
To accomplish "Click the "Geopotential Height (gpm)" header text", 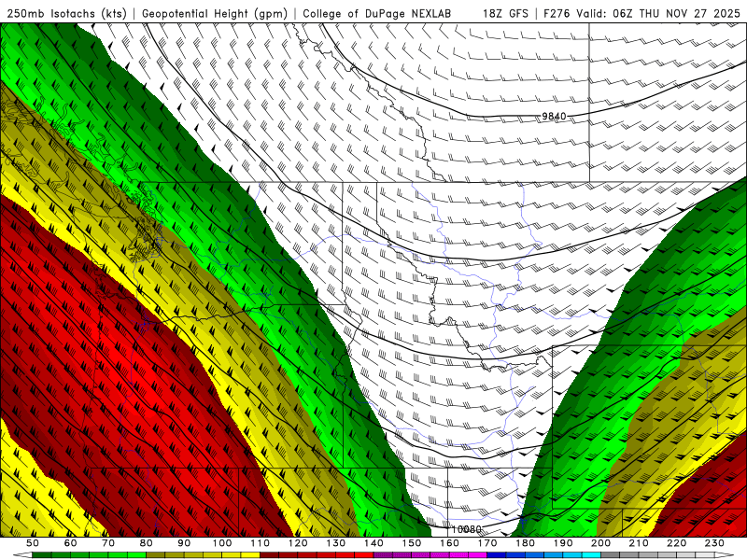I will pos(215,13).
